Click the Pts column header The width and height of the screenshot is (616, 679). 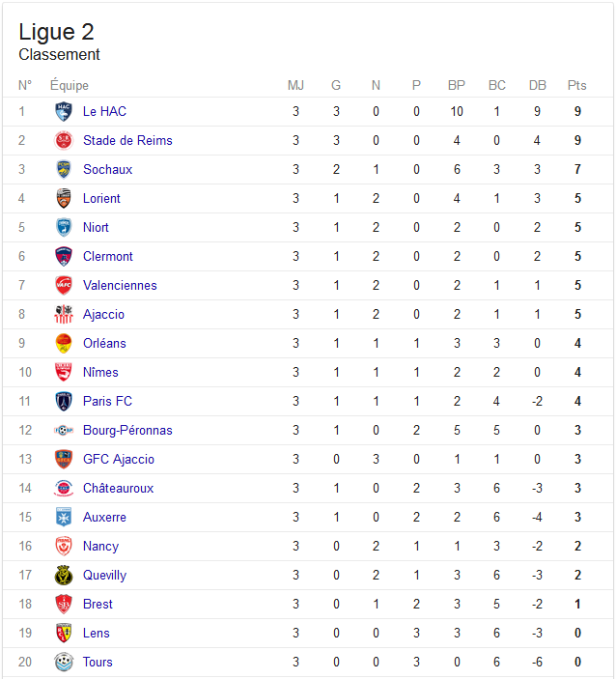(577, 85)
